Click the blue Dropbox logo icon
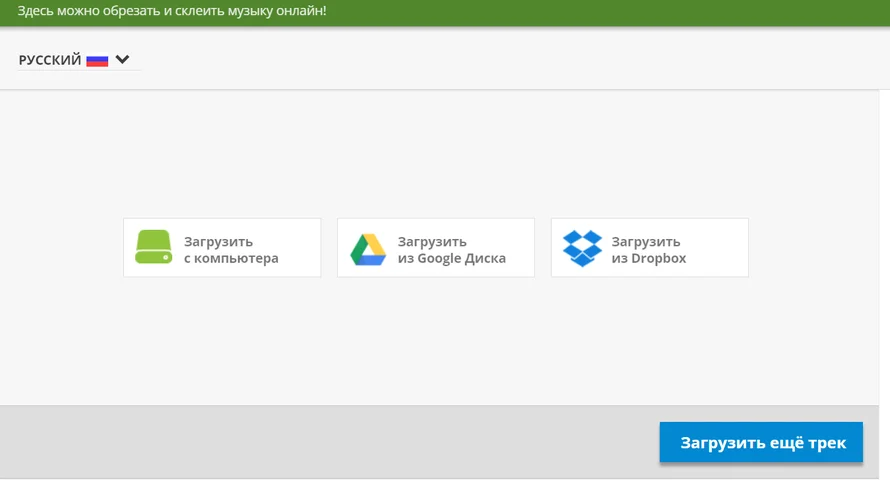Viewport: 890px width, 480px height. click(x=582, y=248)
